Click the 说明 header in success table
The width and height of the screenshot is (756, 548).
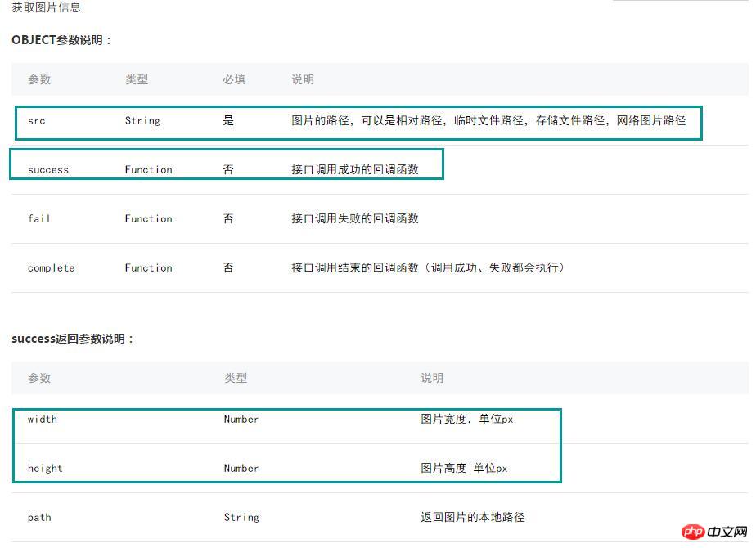click(x=432, y=378)
